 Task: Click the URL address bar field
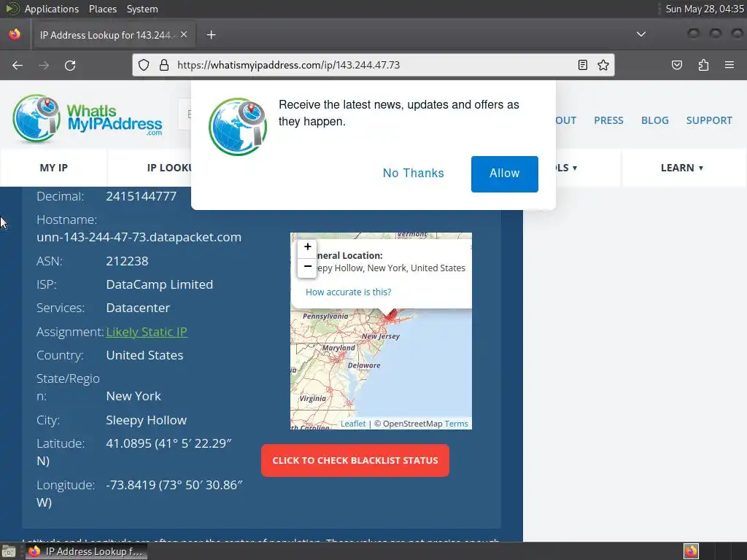[x=373, y=65]
